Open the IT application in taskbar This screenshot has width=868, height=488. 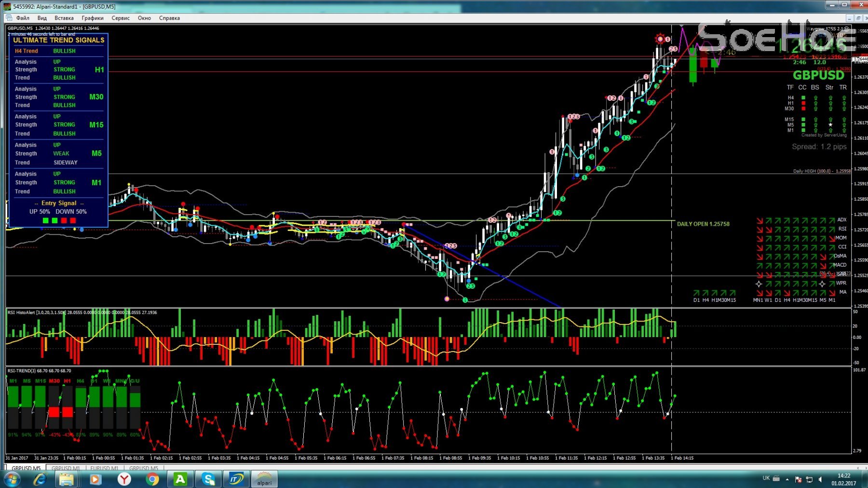click(236, 479)
